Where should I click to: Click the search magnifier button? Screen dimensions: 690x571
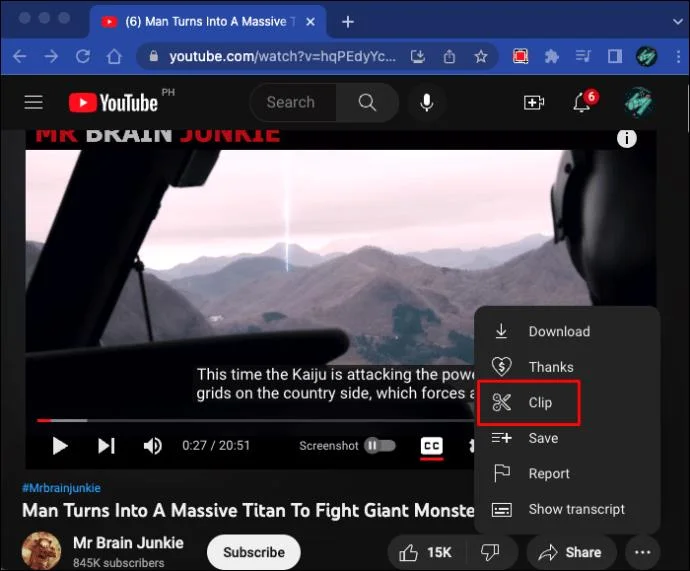tap(367, 102)
